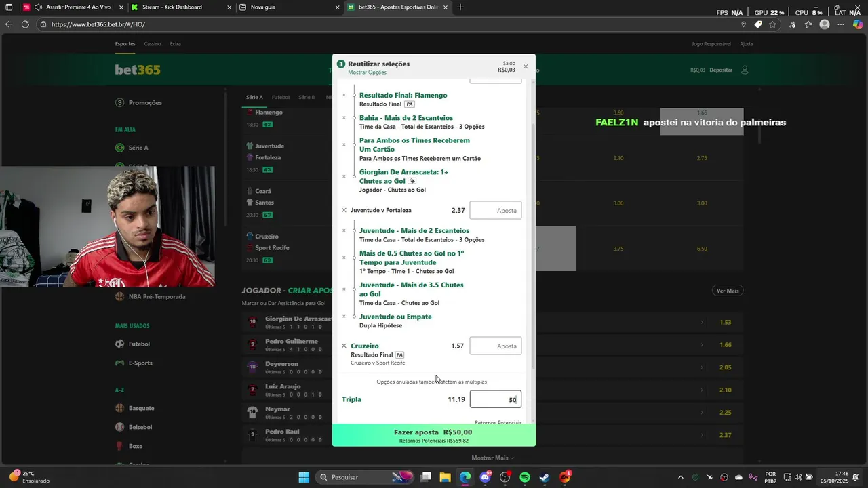
Task: Open the Windows Start menu
Action: pyautogui.click(x=304, y=477)
